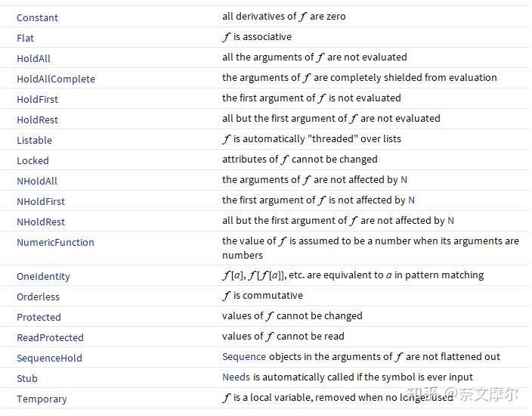The image size is (532, 416).
Task: Follow the NHoldAll link
Action: pyautogui.click(x=37, y=181)
